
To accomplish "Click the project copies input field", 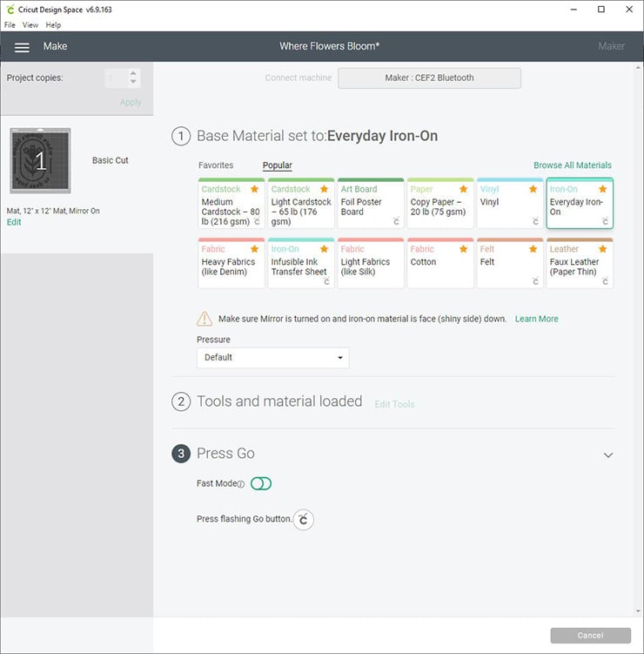I will (115, 78).
